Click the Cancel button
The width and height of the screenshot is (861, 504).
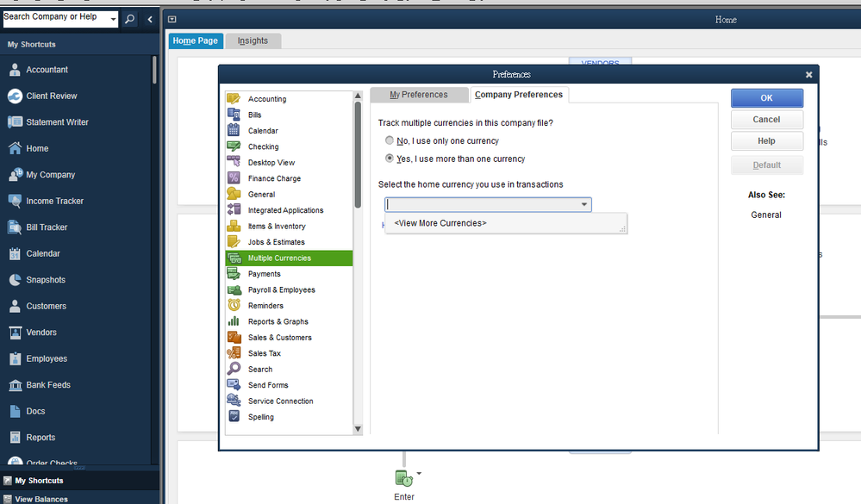pyautogui.click(x=766, y=120)
